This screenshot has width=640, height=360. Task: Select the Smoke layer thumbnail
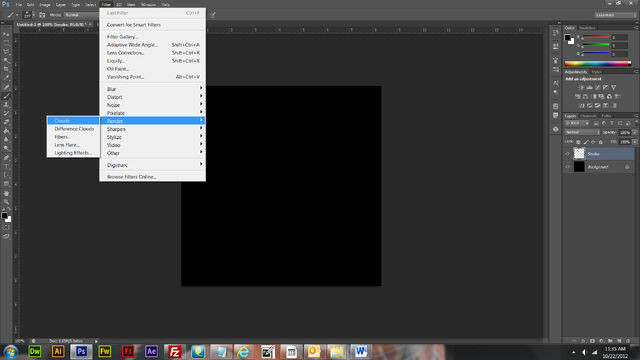click(579, 153)
